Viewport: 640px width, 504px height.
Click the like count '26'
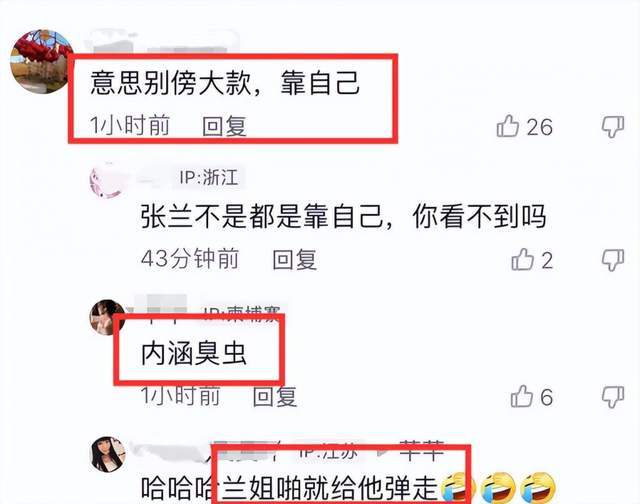(x=539, y=127)
